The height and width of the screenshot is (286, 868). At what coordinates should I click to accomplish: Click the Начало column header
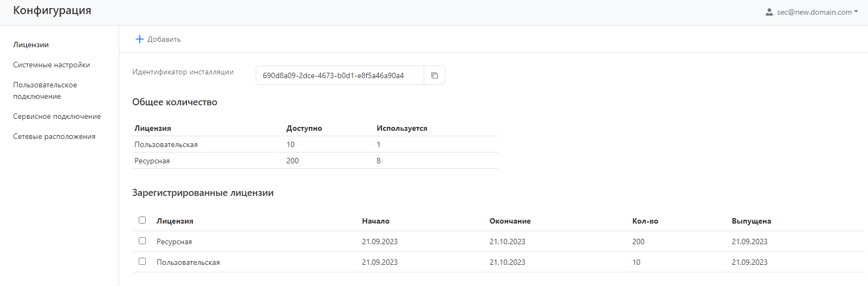(x=375, y=221)
